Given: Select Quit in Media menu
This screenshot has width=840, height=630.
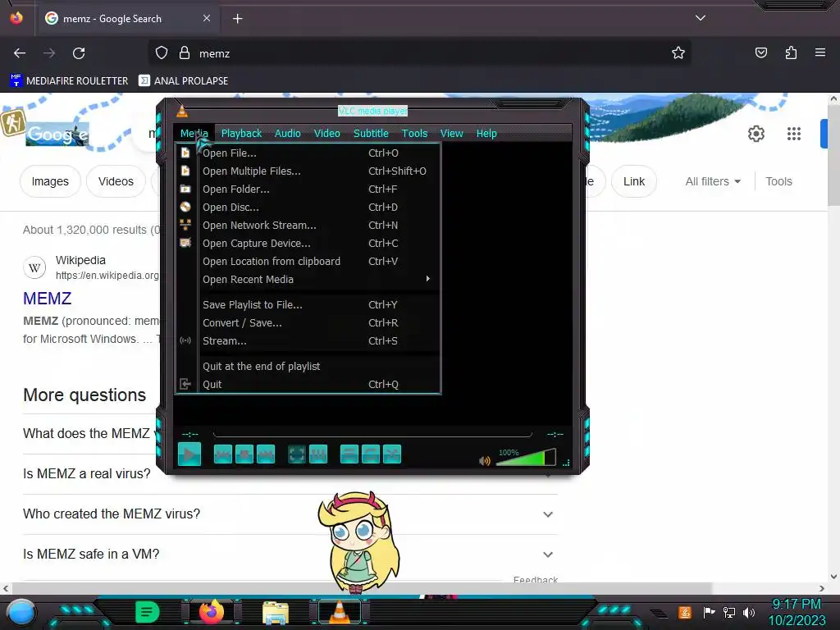Looking at the screenshot, I should tap(308, 384).
